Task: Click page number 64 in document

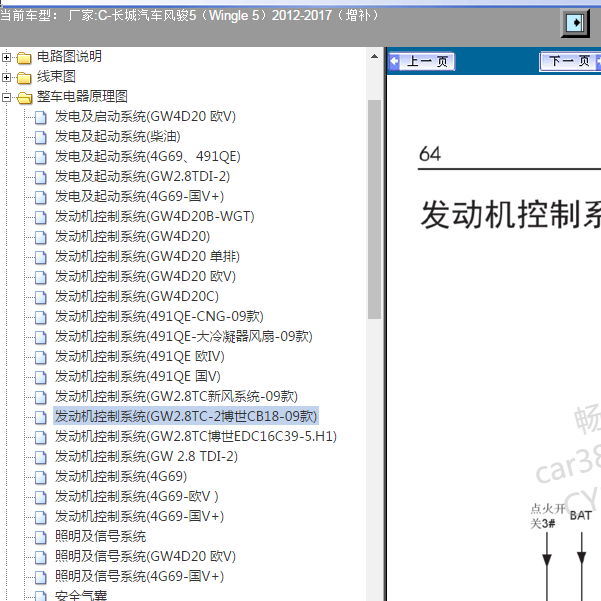Action: (430, 154)
